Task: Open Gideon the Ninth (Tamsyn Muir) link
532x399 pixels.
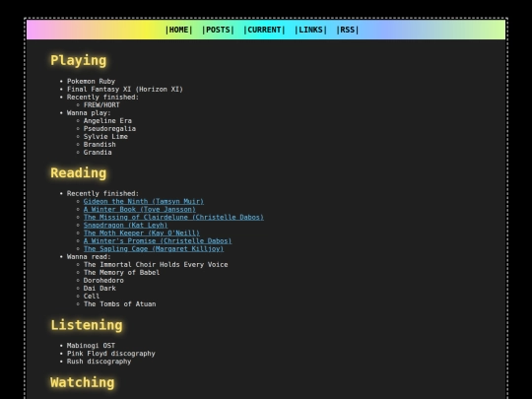Action: pos(144,201)
